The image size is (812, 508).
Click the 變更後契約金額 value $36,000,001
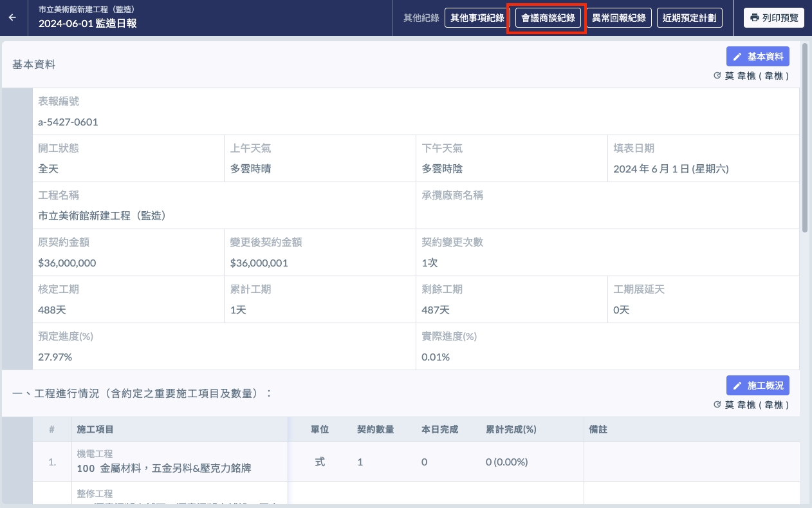(x=259, y=263)
